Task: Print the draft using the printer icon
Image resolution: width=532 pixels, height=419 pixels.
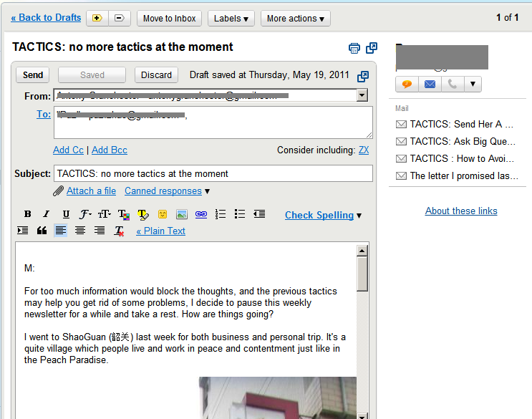Action: tap(354, 48)
